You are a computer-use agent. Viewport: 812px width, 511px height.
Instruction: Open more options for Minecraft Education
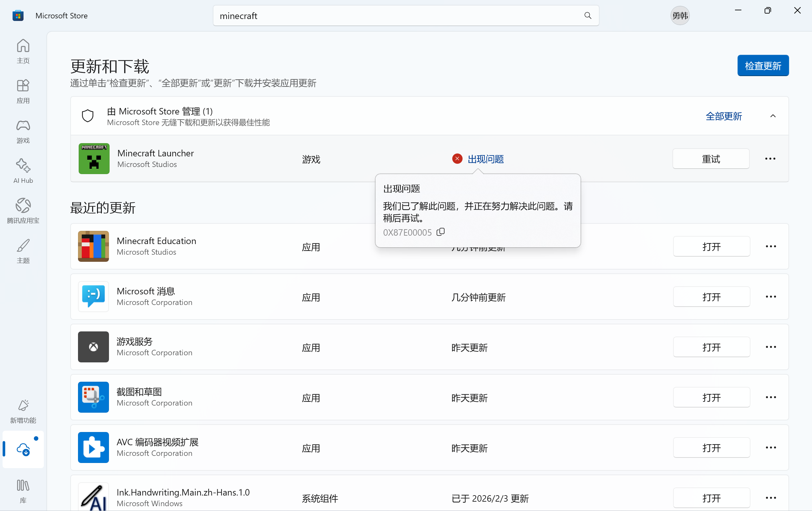coord(770,246)
